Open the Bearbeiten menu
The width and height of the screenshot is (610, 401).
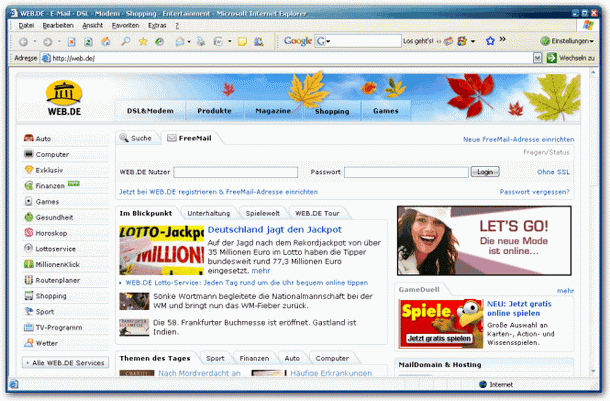tap(58, 26)
